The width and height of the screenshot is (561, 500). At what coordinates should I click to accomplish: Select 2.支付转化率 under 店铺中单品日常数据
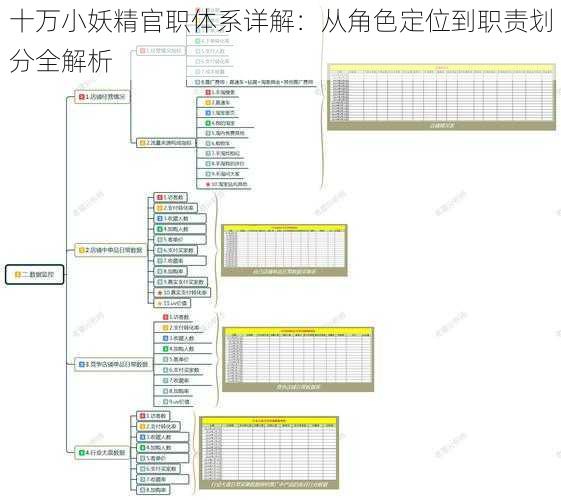(175, 208)
